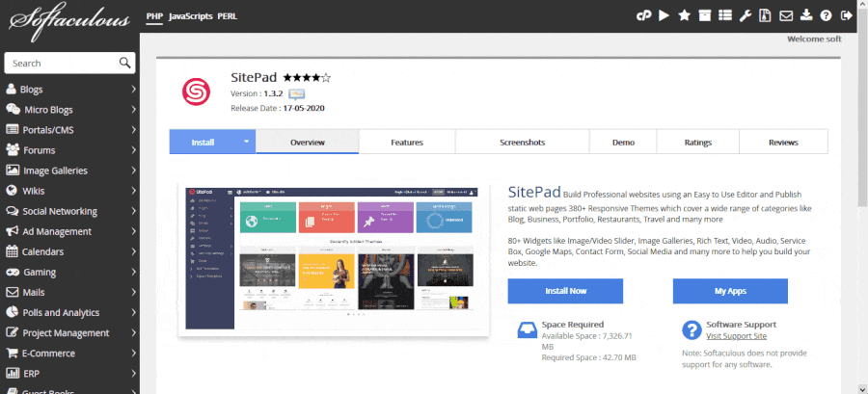Open the Social Networking category label
This screenshot has width=868, height=394.
click(x=60, y=211)
